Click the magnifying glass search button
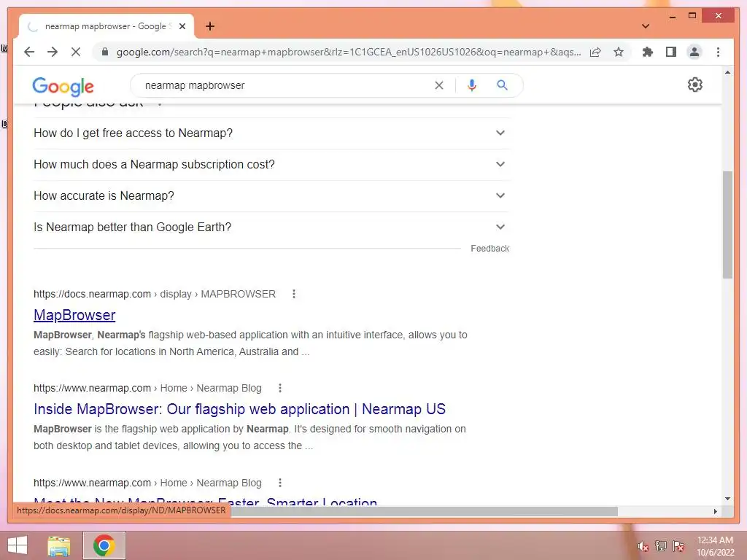 click(x=502, y=85)
